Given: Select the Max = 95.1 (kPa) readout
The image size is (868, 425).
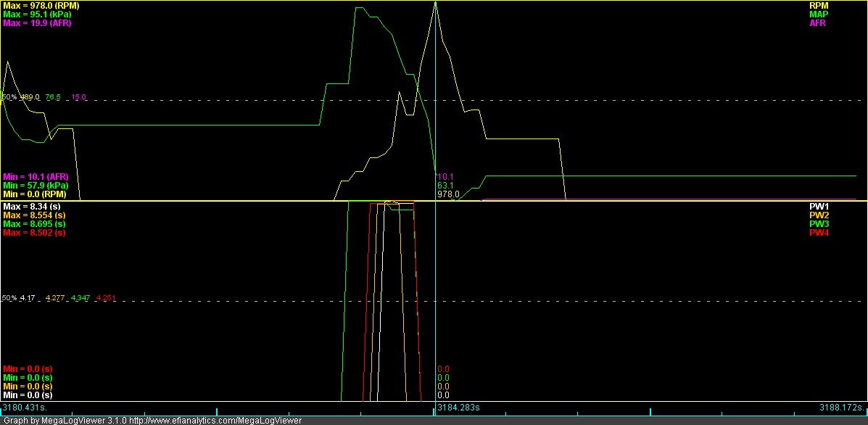Looking at the screenshot, I should [37, 15].
